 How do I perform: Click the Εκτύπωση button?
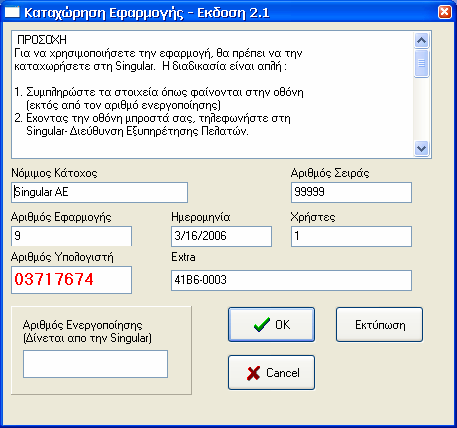pos(379,324)
